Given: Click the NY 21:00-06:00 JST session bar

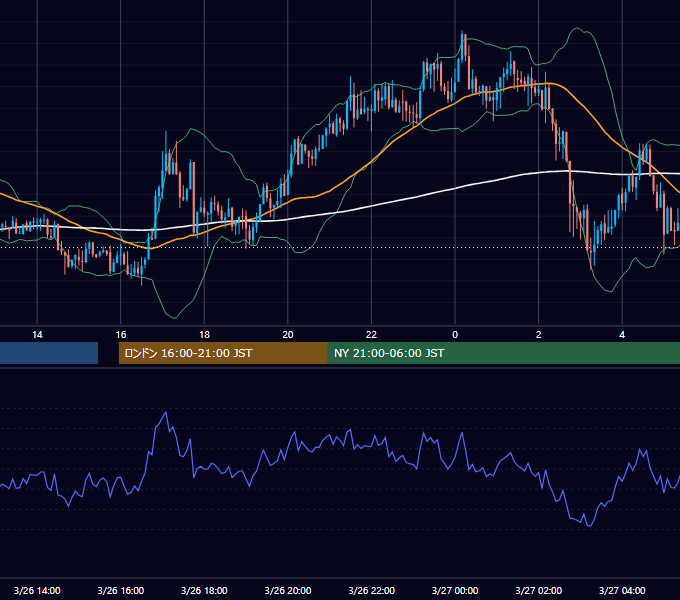Looking at the screenshot, I should click(x=503, y=353).
